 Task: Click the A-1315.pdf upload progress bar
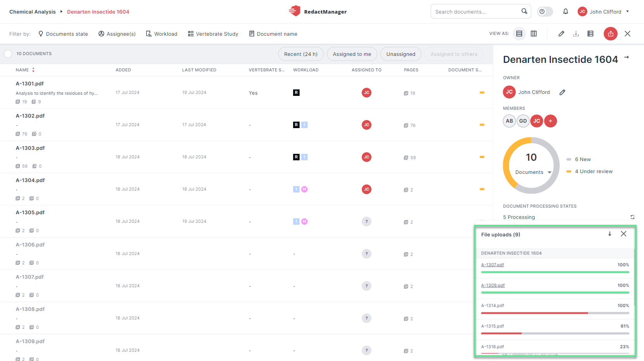point(555,333)
